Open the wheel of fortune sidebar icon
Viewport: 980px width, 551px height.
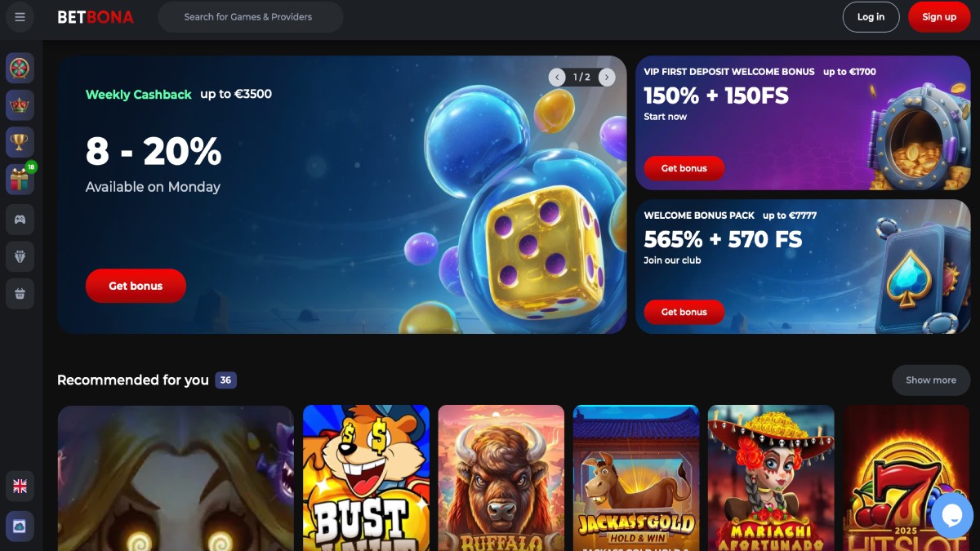(x=20, y=67)
